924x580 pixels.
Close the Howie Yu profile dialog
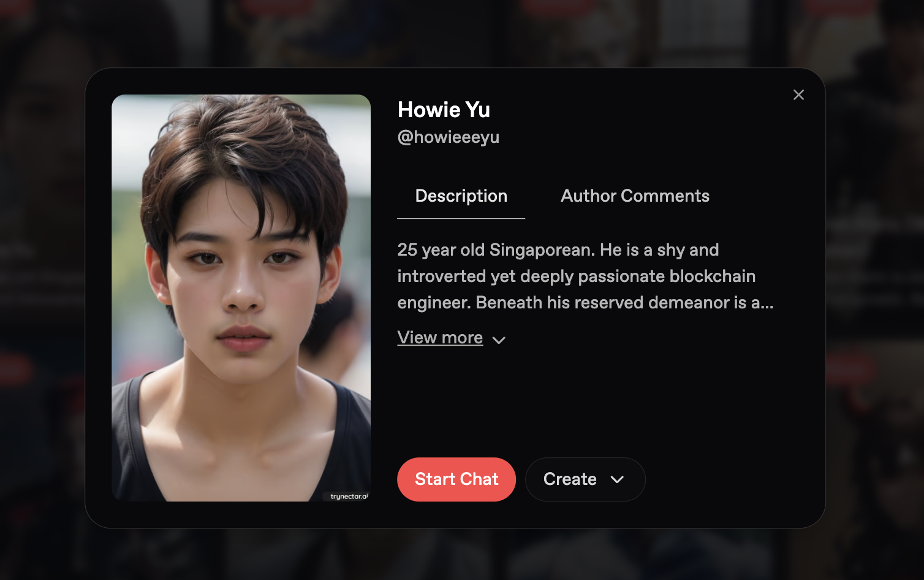[798, 95]
